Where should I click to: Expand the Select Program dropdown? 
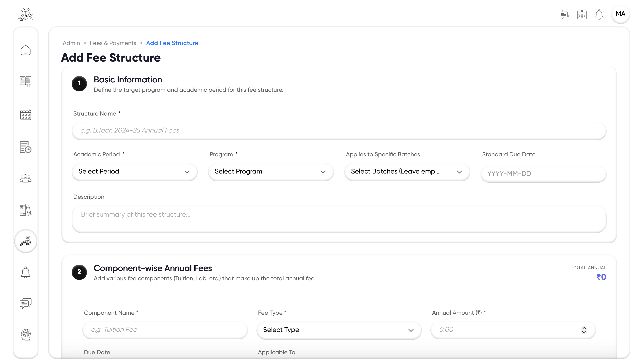tap(270, 172)
